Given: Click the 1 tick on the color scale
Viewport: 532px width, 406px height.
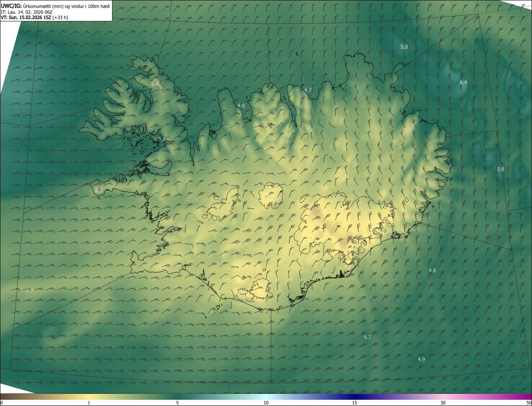Looking at the screenshot, I should point(89,403).
